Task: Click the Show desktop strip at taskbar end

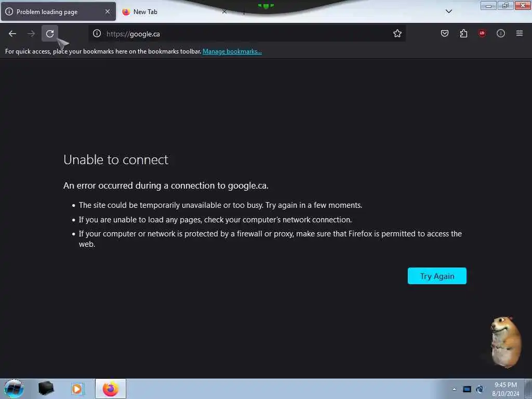Action: 528,389
